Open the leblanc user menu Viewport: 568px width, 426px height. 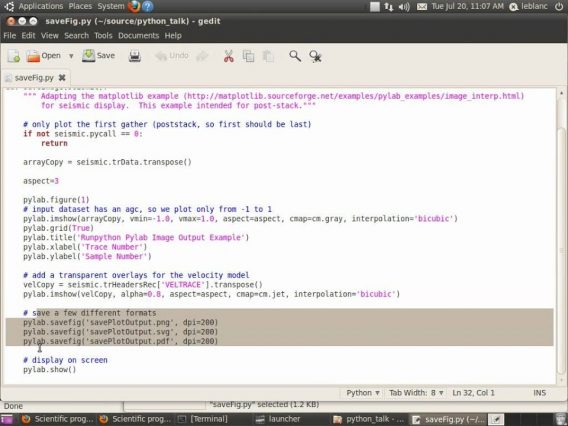click(529, 6)
